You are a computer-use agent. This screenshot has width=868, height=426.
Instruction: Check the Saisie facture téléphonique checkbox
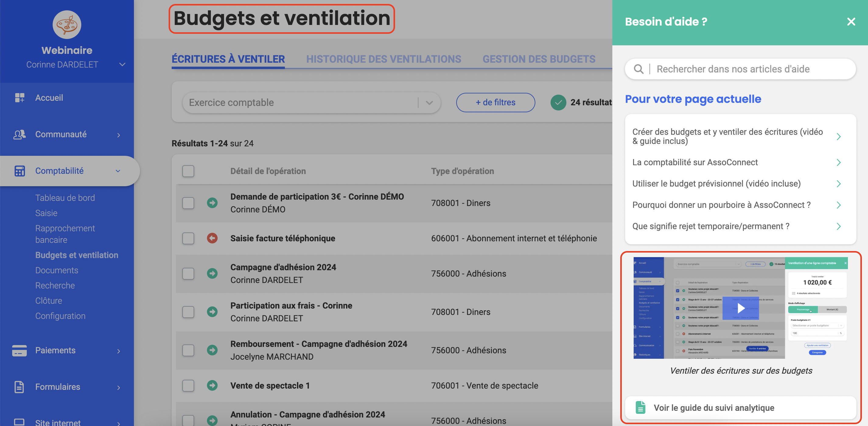(188, 239)
